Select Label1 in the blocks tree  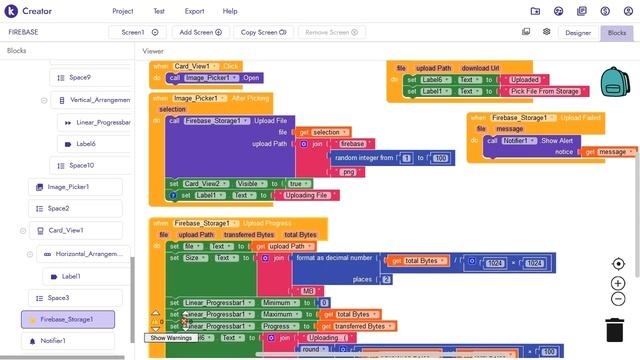tap(86, 276)
